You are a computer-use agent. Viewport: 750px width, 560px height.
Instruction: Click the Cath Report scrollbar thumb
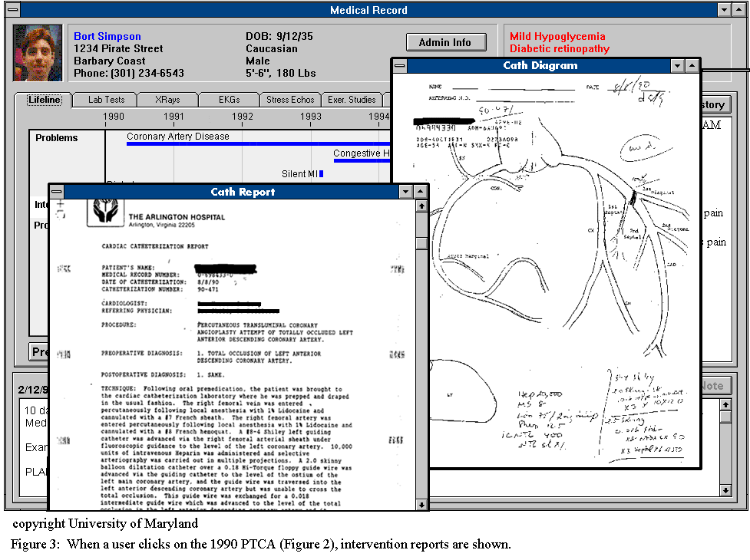pyautogui.click(x=421, y=243)
